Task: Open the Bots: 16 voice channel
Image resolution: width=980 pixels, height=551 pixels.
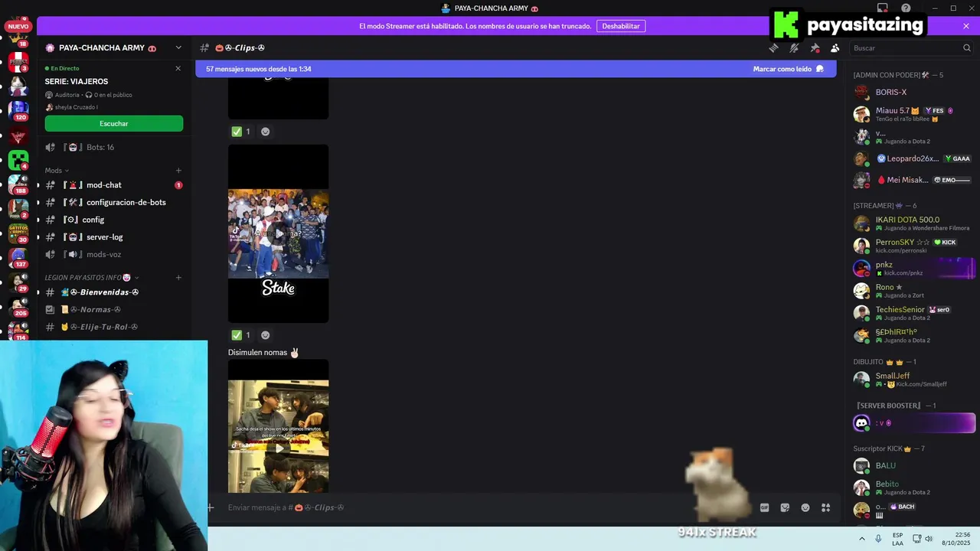Action: click(113, 147)
